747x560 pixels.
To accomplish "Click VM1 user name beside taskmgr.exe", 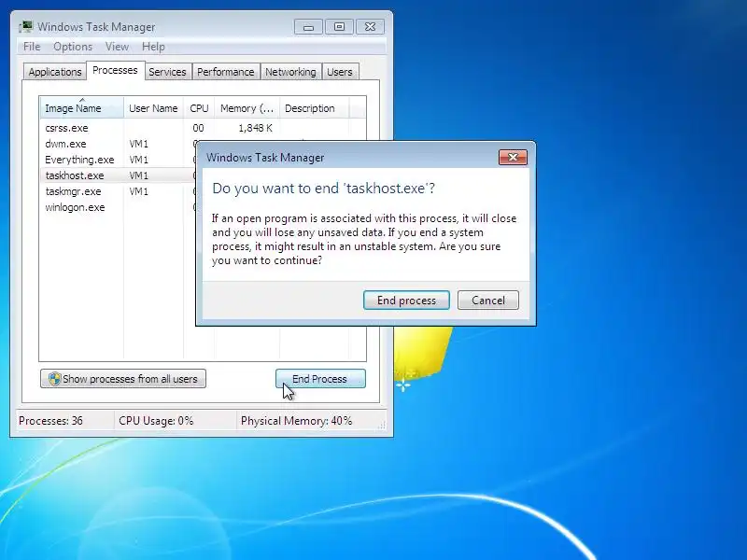I will point(138,191).
